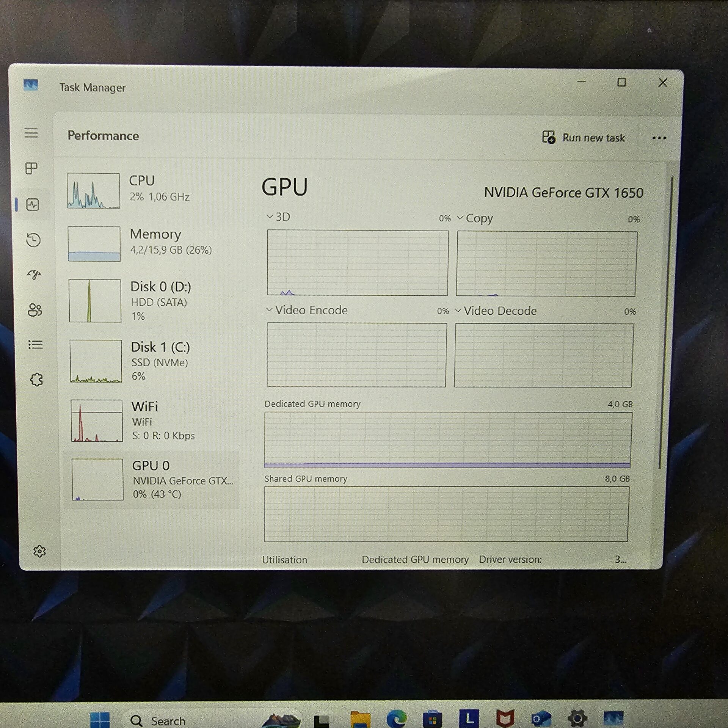
Task: Expand the Video Decode engine dropdown
Action: 458,311
